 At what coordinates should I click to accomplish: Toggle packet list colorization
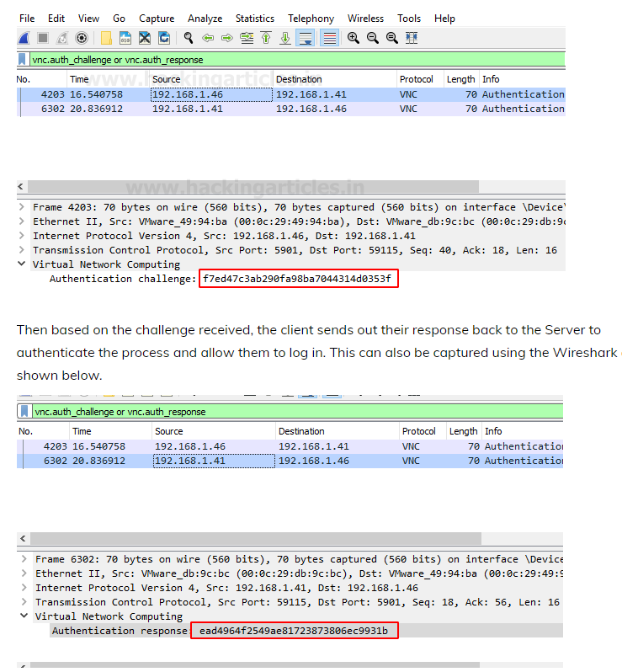click(x=330, y=38)
